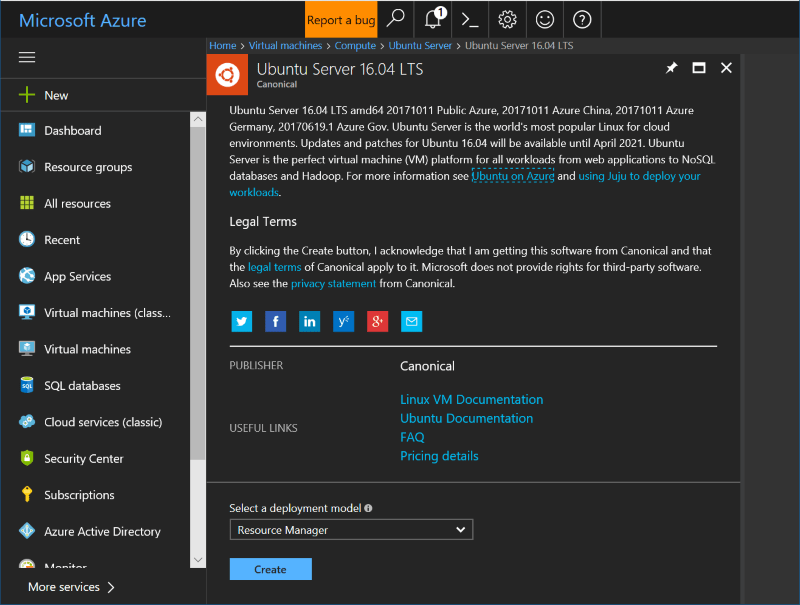Viewport: 800px width, 605px height.
Task: Open the deployment model dropdown
Action: [x=350, y=530]
